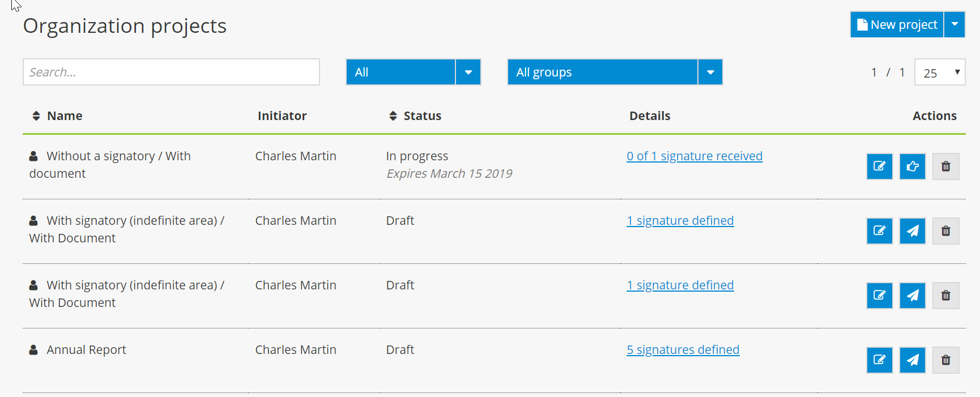Edit the Annual Report project
980x397 pixels.
(x=879, y=360)
